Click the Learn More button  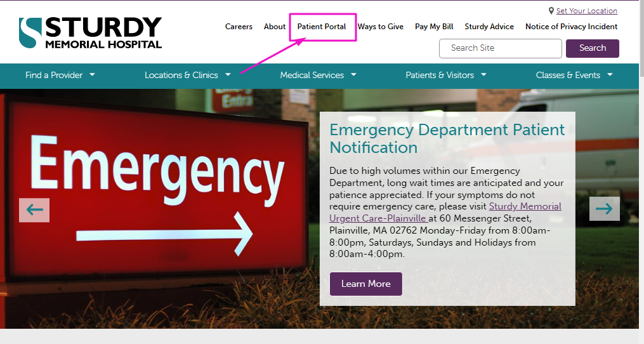366,284
